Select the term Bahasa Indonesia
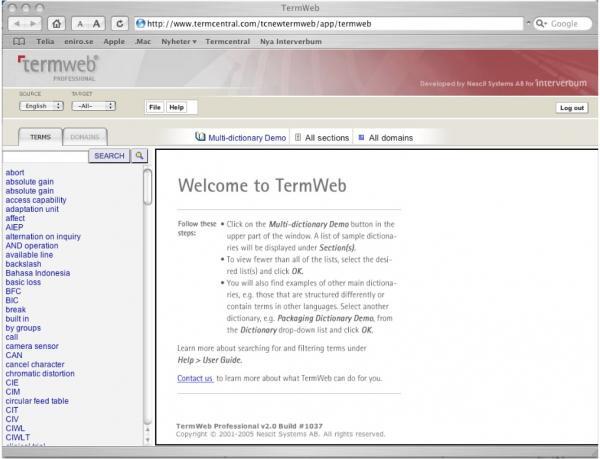This screenshot has height=459, width=600. pyautogui.click(x=38, y=273)
